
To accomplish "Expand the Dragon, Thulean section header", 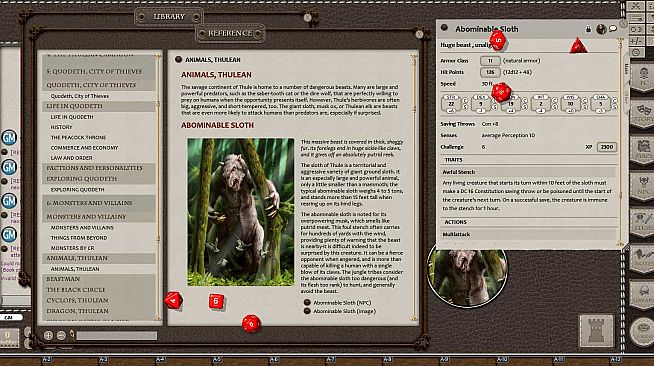I will point(98,311).
